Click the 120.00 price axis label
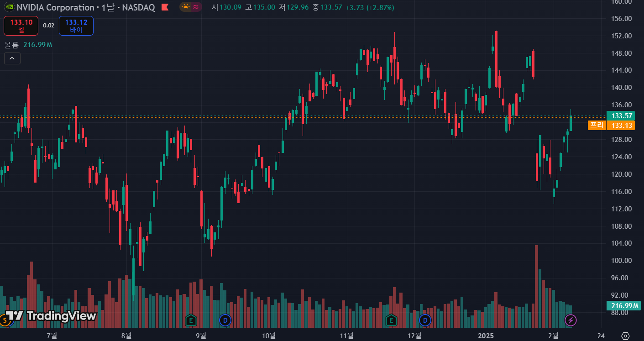 point(622,174)
